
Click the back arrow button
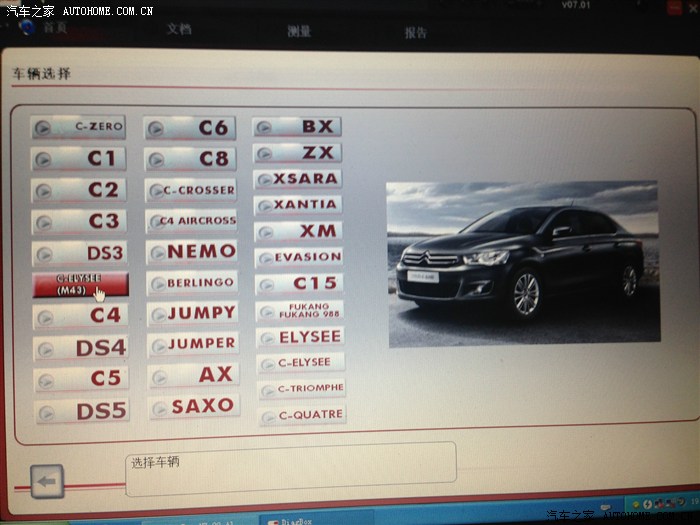coord(46,480)
